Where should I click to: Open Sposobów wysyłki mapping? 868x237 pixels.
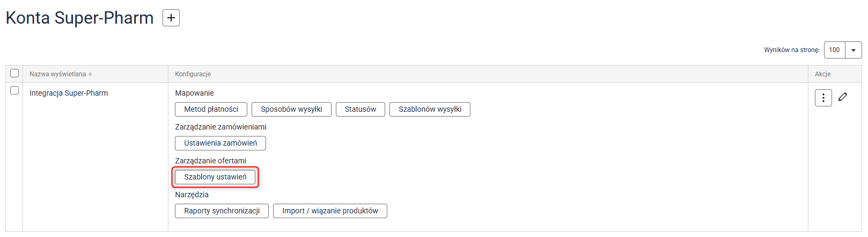click(x=291, y=109)
